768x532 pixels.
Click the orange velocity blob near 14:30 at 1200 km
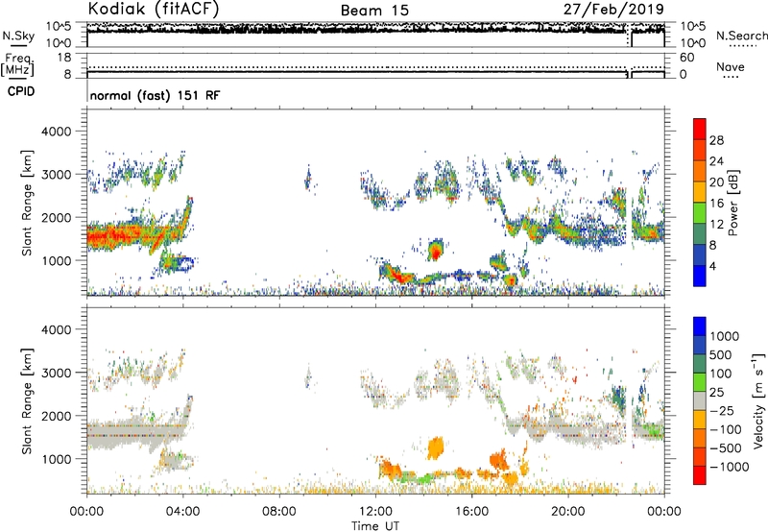[x=435, y=447]
